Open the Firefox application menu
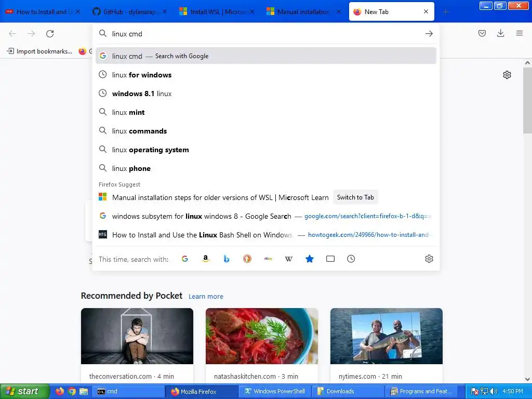Viewport: 532px width, 399px height. coord(520,33)
